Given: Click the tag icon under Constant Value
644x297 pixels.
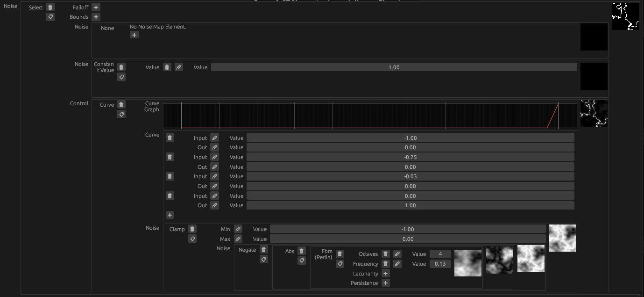Looking at the screenshot, I should [x=121, y=77].
